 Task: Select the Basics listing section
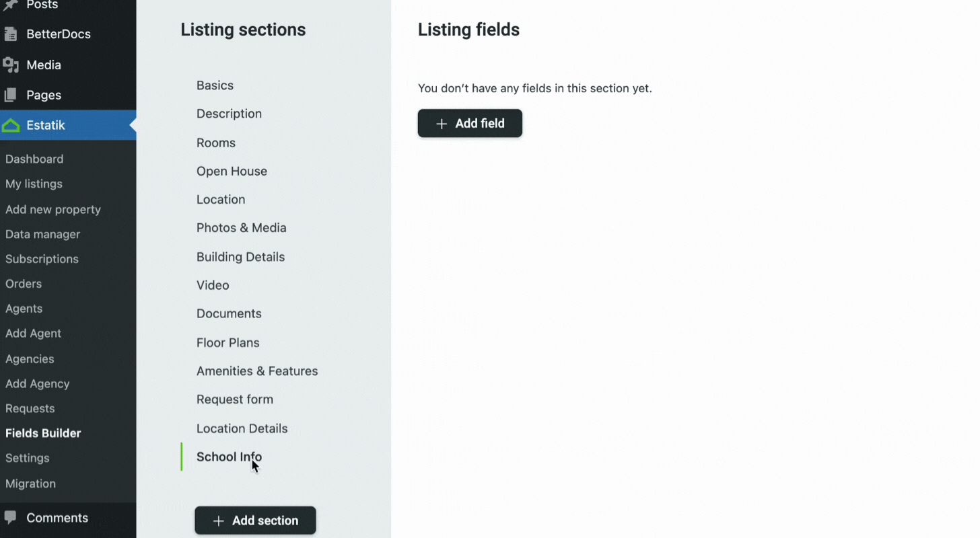coord(215,85)
